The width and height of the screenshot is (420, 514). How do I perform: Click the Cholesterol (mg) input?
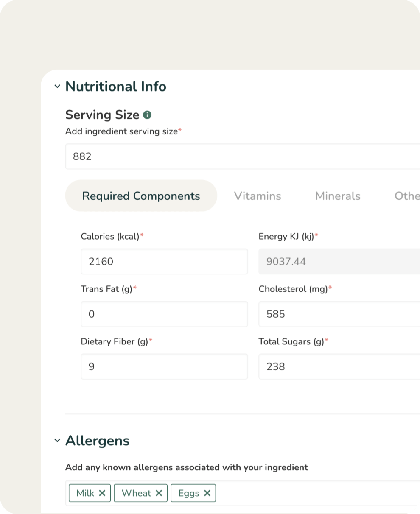pyautogui.click(x=339, y=314)
